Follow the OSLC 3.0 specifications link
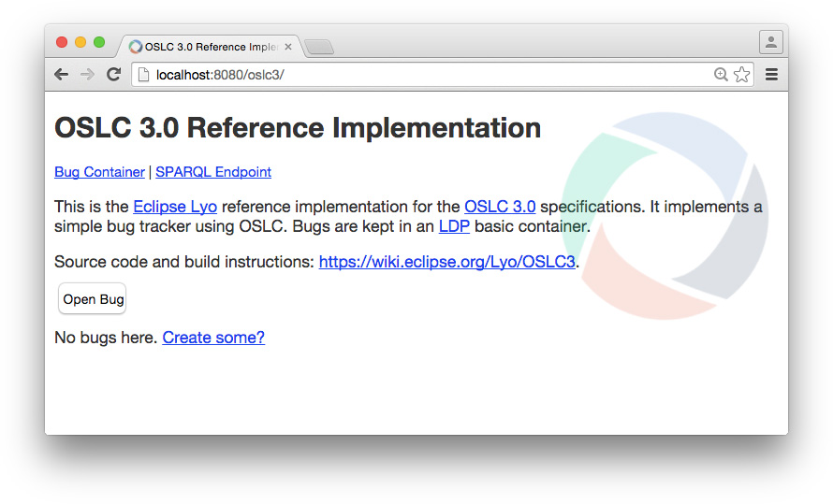The image size is (833, 504). [x=500, y=207]
